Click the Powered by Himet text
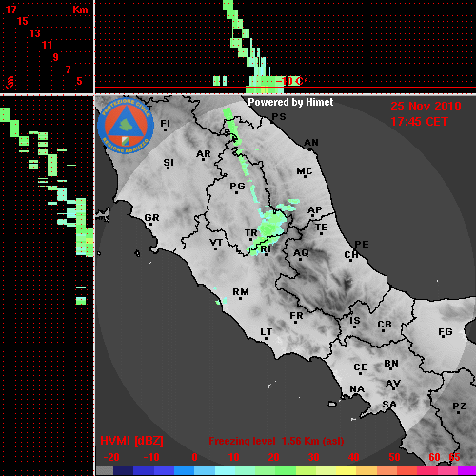The image size is (476, 476). (x=290, y=102)
